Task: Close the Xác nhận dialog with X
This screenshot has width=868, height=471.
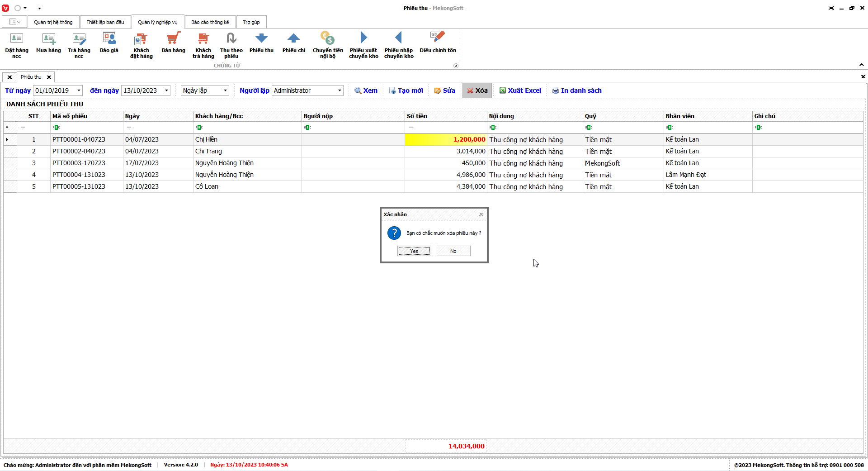Action: pyautogui.click(x=481, y=214)
